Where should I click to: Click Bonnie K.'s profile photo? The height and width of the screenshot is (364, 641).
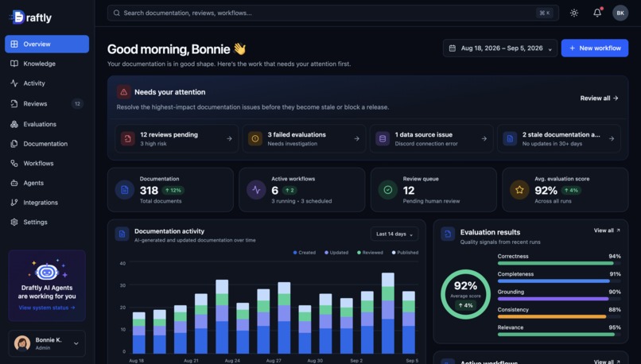(x=22, y=343)
